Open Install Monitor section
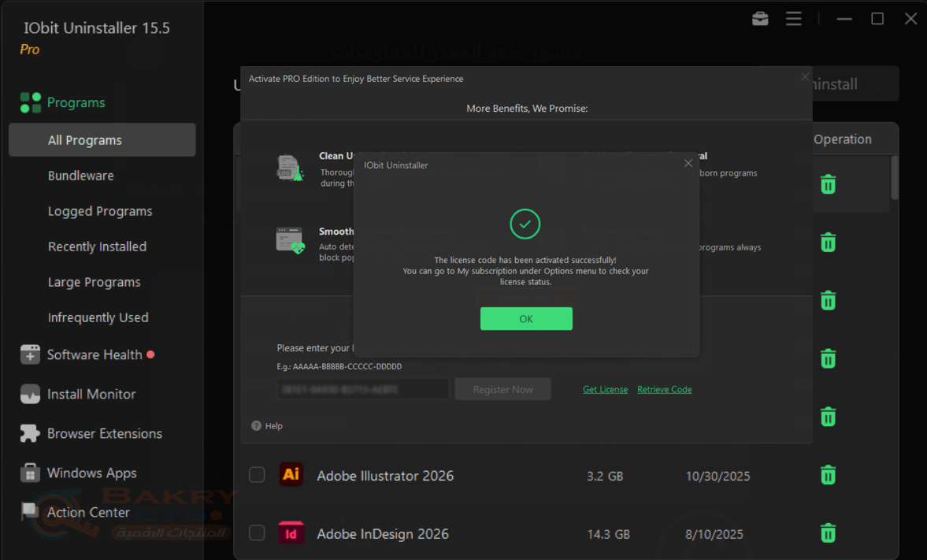927x560 pixels. coord(91,394)
